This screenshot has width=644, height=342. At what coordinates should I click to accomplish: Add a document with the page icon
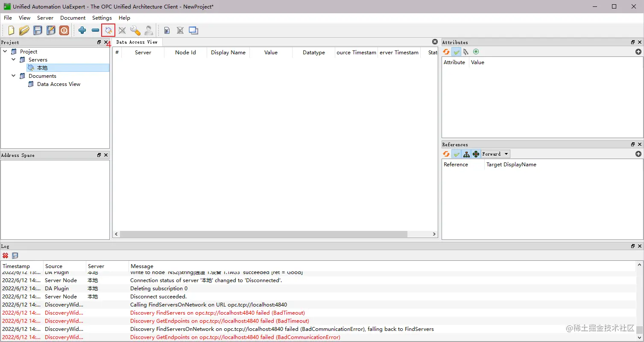point(167,30)
